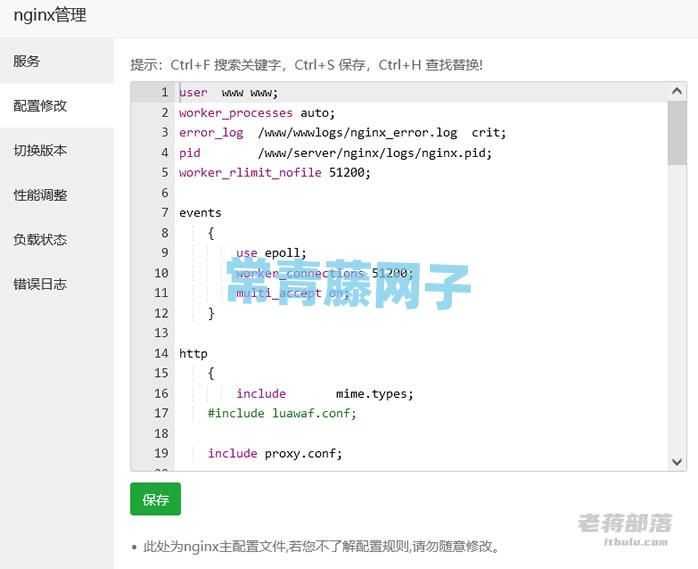Image resolution: width=698 pixels, height=569 pixels.
Task: Click the 'http' block line
Action: (x=193, y=354)
